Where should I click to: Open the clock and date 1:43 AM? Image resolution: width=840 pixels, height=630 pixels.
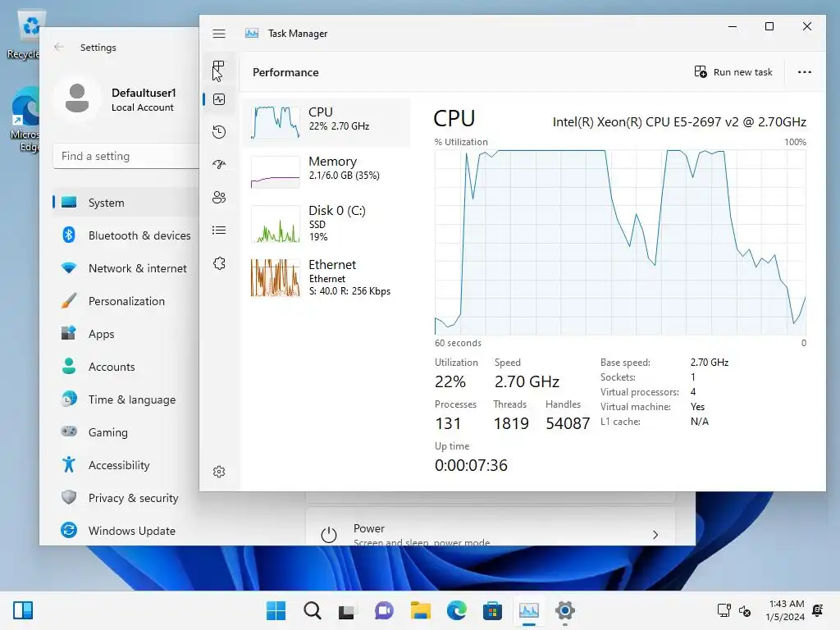(785, 610)
